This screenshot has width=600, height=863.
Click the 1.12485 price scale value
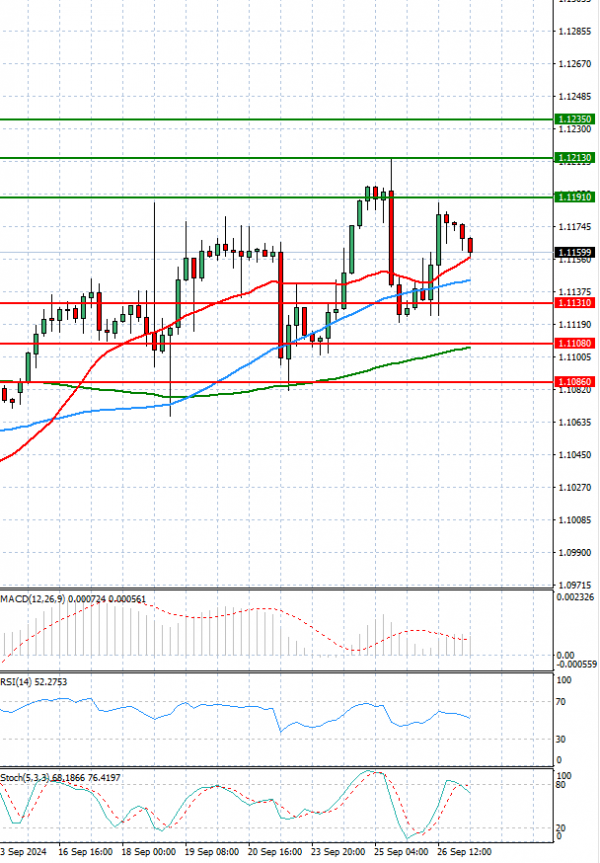click(575, 97)
